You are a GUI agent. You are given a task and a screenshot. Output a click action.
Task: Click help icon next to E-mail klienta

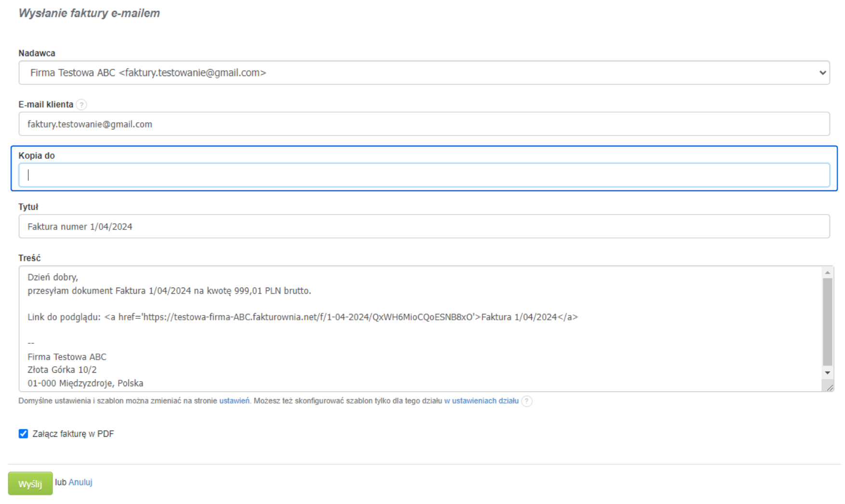coord(82,104)
